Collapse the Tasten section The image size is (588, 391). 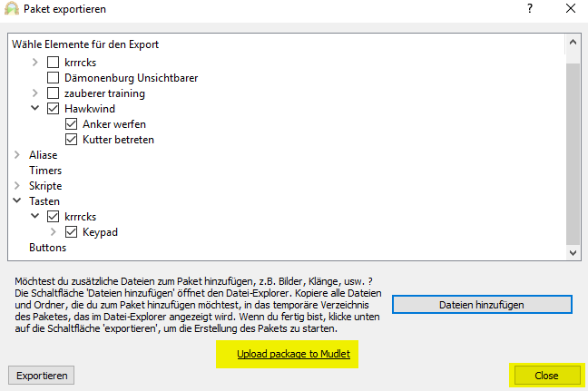coord(17,200)
